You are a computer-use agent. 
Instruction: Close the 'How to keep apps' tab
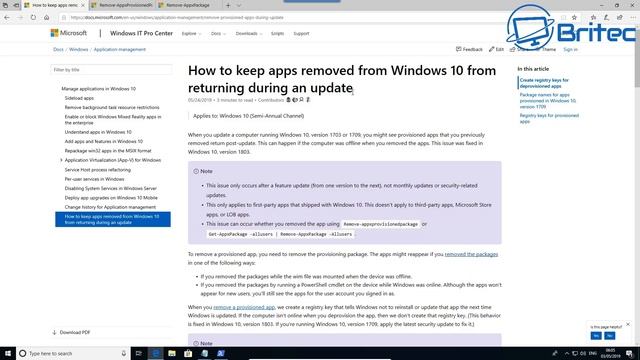tap(82, 5)
